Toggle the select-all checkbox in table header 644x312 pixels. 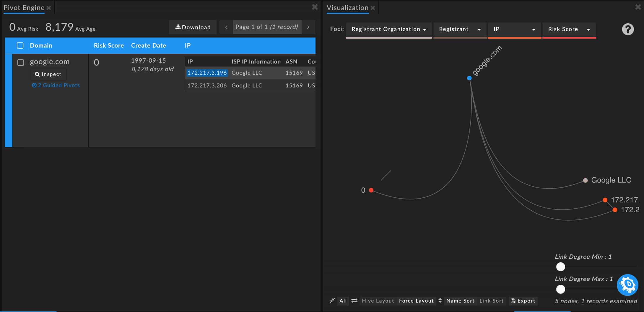pos(20,45)
